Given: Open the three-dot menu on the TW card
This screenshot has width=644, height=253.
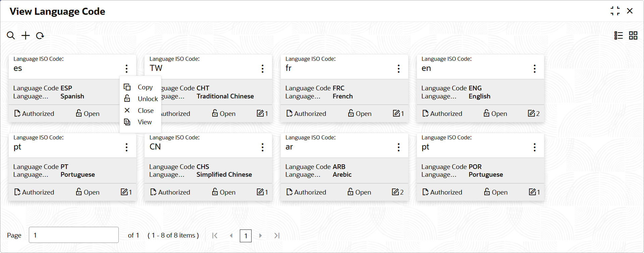Looking at the screenshot, I should click(x=262, y=69).
